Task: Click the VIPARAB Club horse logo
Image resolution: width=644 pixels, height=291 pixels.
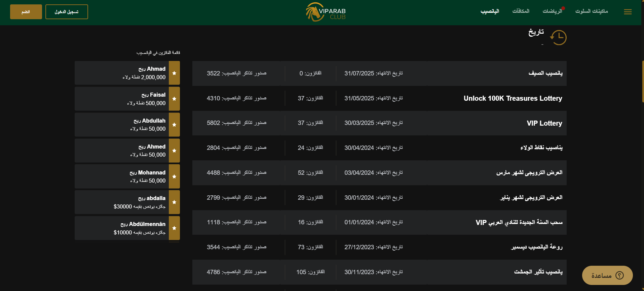Action: (x=326, y=12)
